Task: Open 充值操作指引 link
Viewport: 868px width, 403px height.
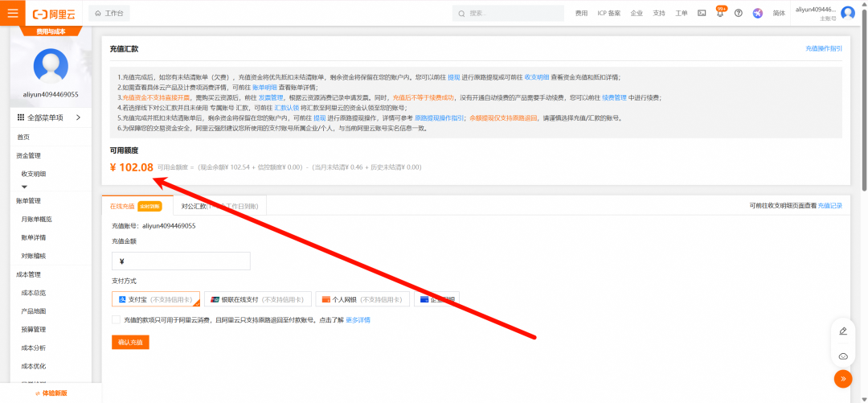Action: pos(824,49)
